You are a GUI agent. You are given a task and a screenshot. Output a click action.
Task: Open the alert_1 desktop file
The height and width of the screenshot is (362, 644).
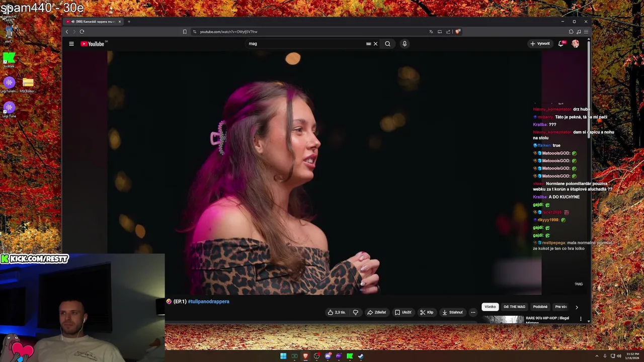click(x=9, y=35)
